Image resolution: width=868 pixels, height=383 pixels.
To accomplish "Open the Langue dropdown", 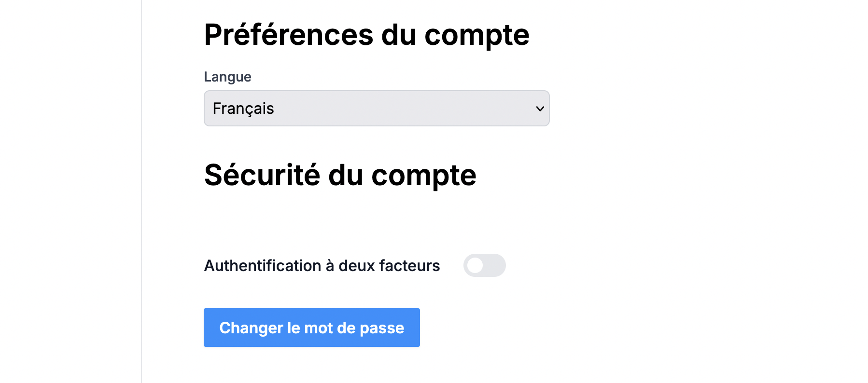I will click(376, 109).
